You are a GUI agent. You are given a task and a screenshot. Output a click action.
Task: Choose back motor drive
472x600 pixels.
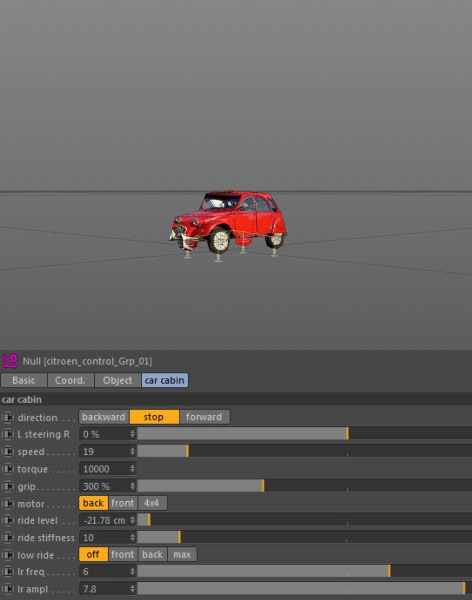93,503
